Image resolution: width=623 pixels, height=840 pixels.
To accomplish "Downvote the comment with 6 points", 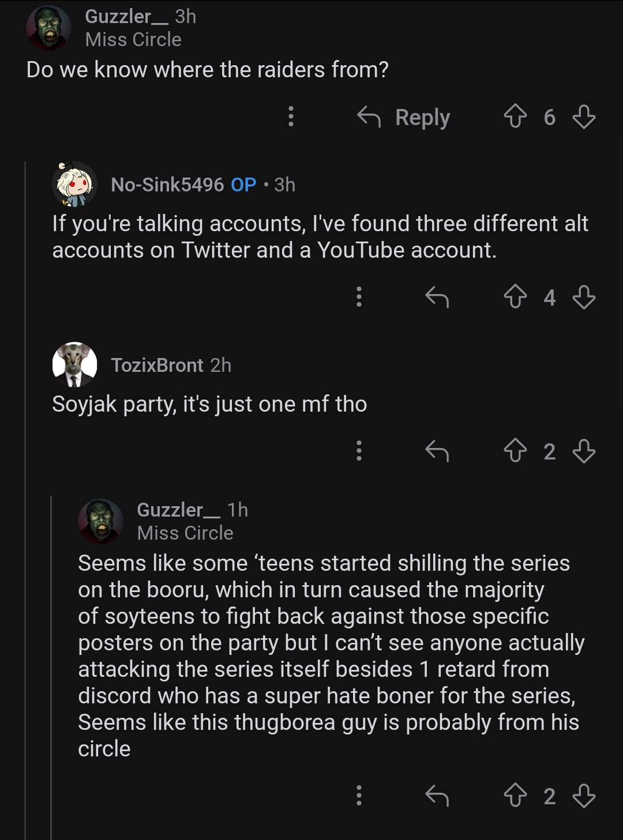I will (x=584, y=117).
